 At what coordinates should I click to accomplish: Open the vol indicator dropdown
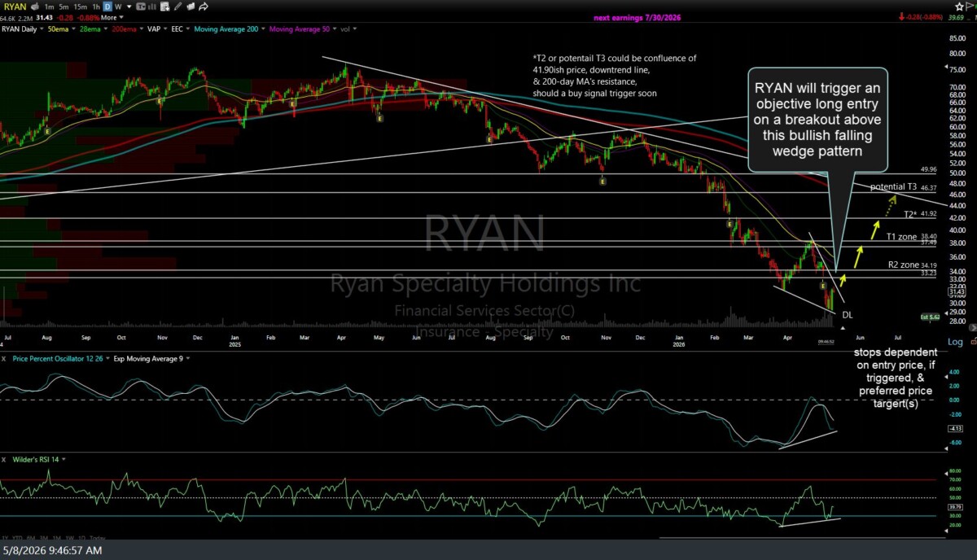(355, 29)
